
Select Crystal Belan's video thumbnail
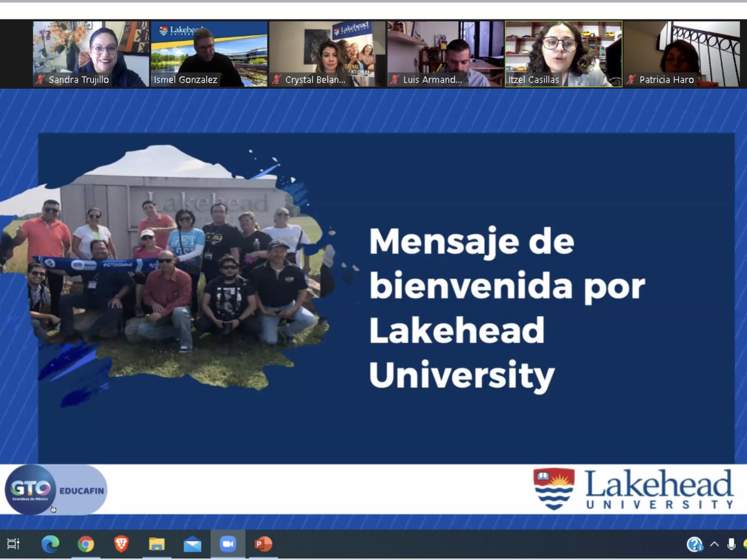(327, 54)
